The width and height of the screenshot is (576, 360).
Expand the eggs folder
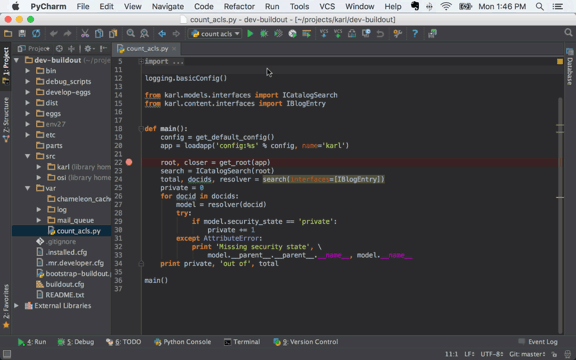pyautogui.click(x=28, y=114)
